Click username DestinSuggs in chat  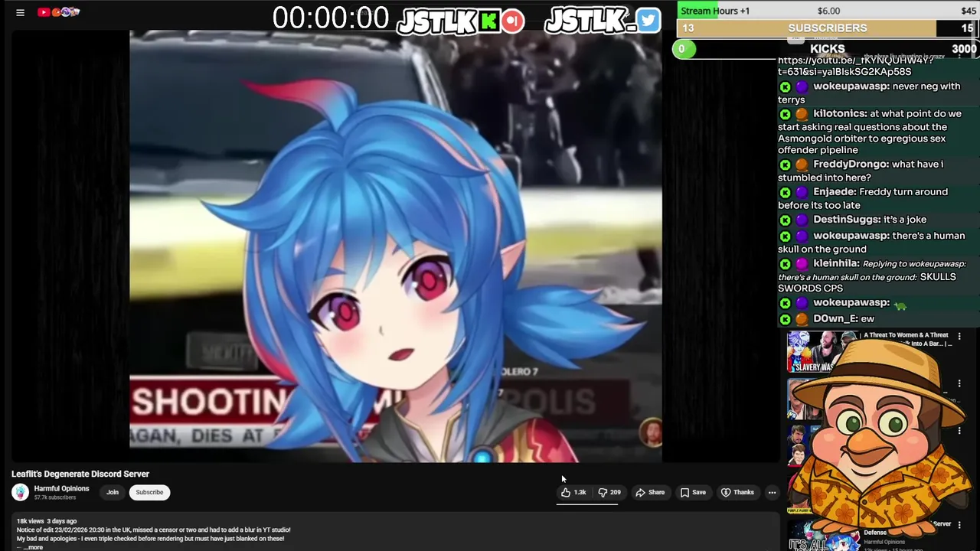[x=846, y=219]
